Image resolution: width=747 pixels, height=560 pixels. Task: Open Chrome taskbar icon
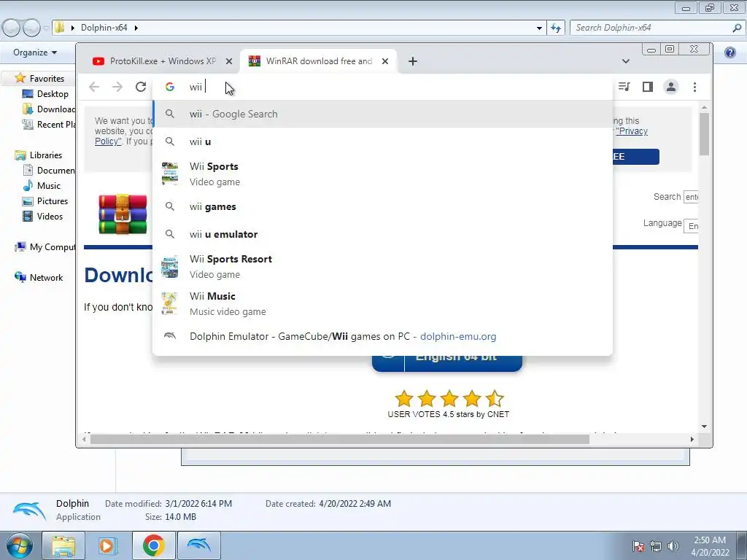point(153,545)
